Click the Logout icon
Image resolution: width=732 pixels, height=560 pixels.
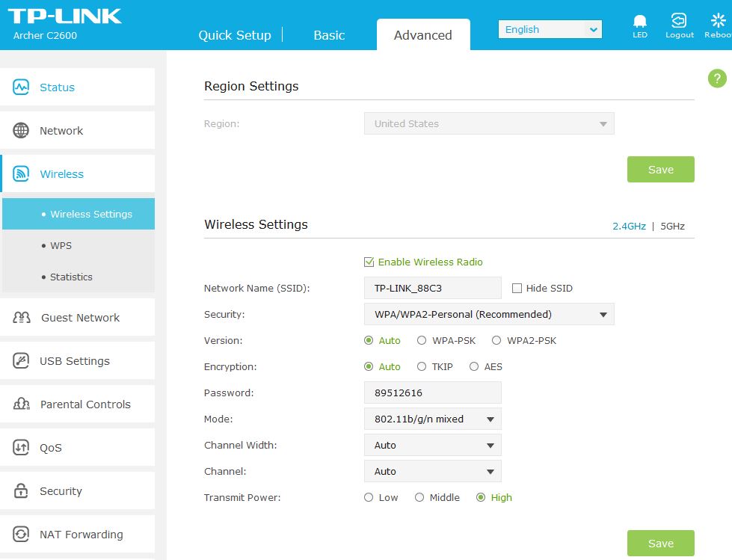[679, 20]
